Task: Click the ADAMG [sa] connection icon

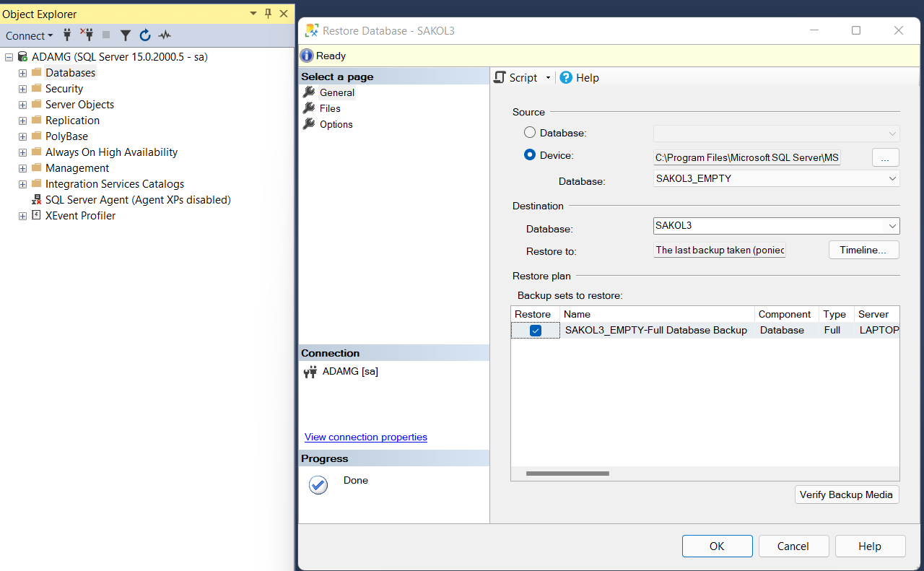Action: tap(310, 372)
